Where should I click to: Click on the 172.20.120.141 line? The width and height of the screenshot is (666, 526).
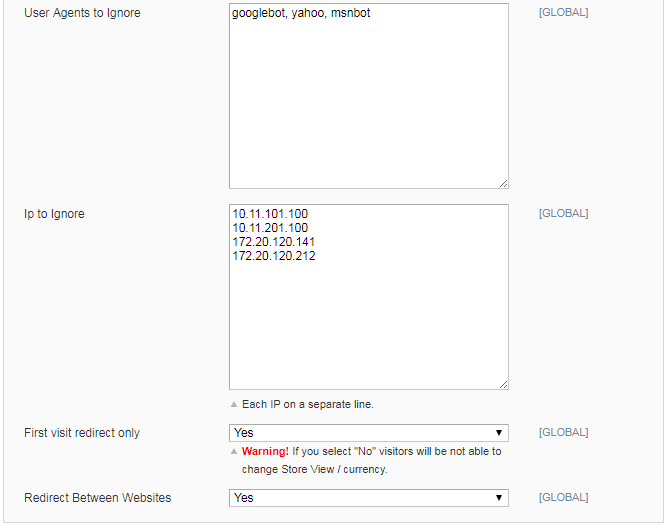(274, 242)
